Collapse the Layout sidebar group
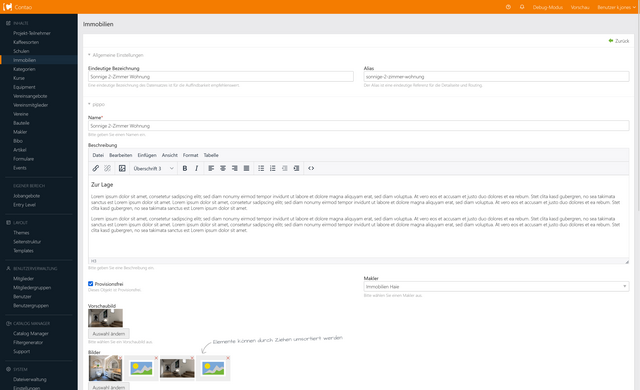Viewport: 640px width, 390px height. 17,223
